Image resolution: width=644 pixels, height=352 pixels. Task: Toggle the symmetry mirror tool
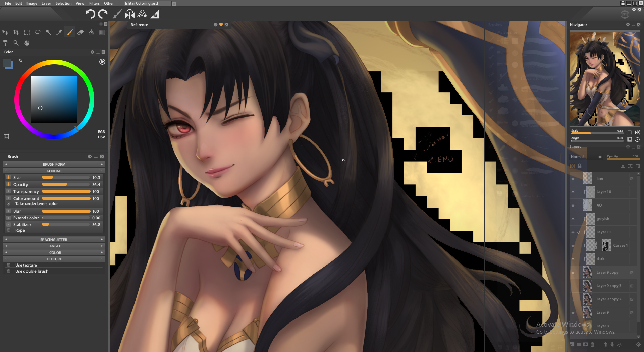(x=130, y=14)
